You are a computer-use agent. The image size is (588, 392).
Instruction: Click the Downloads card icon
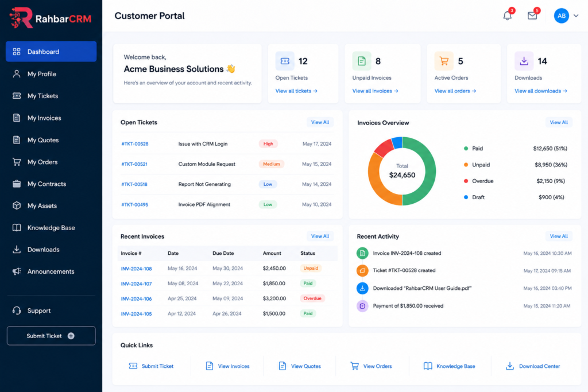pyautogui.click(x=524, y=61)
